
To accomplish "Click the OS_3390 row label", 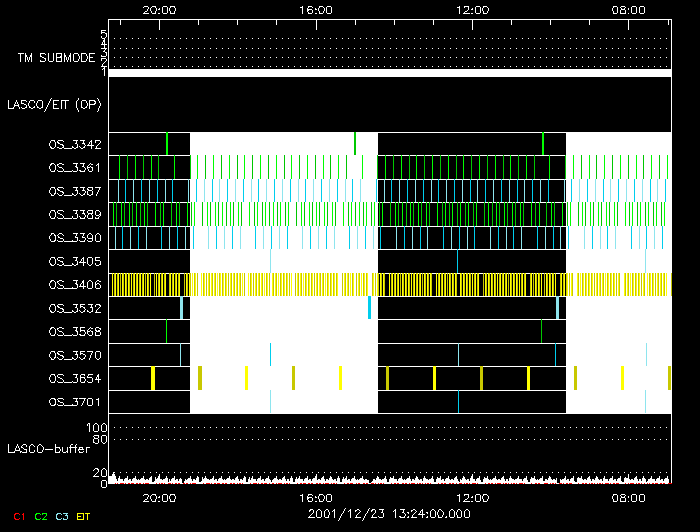I will 74,238.
